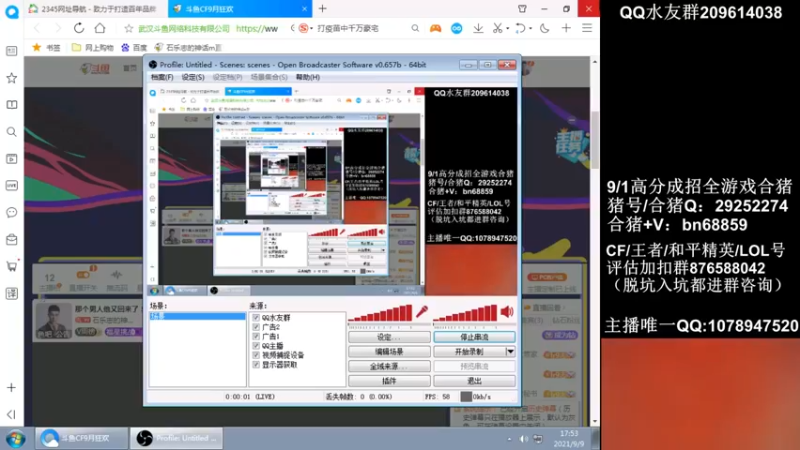Open the 百度 bookmark
The image size is (800, 450).
[x=134, y=47]
